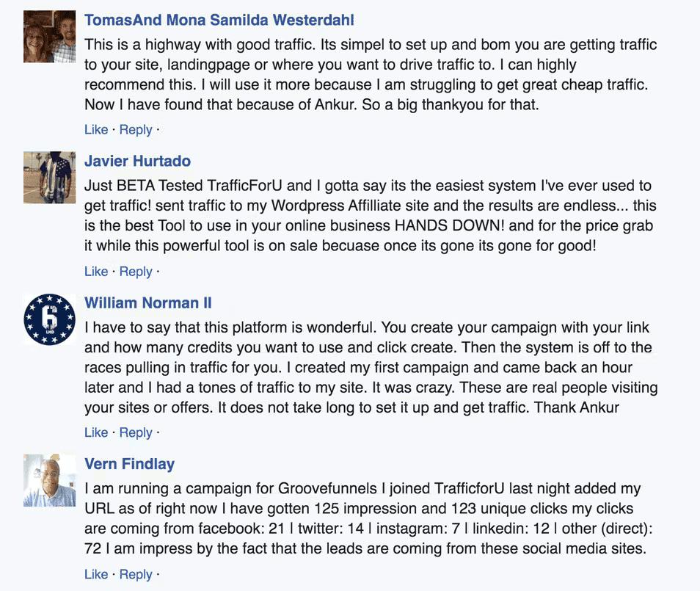This screenshot has height=591, width=700.
Task: Open the Javier Hurtado profile name link
Action: tap(137, 162)
